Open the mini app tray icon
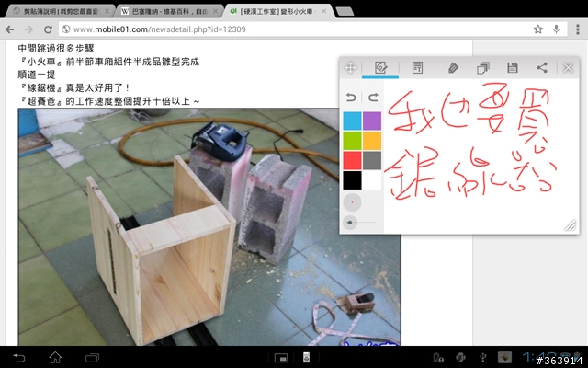588x368 pixels. coord(306,358)
